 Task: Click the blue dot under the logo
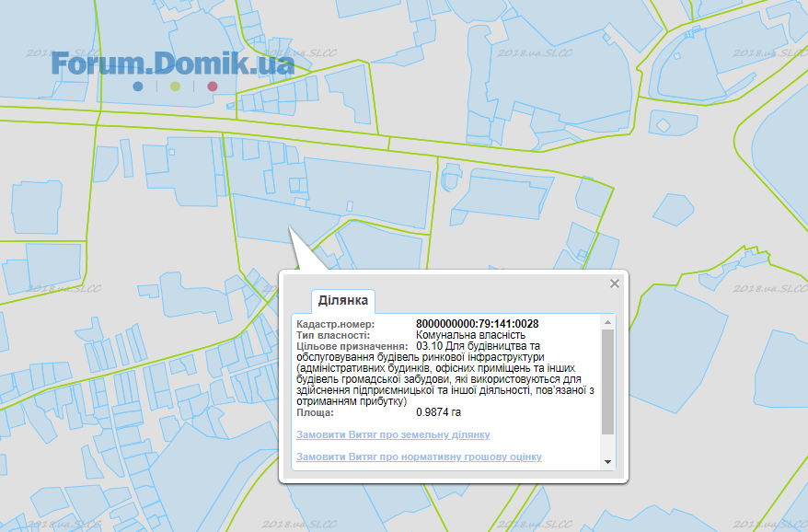(137, 87)
